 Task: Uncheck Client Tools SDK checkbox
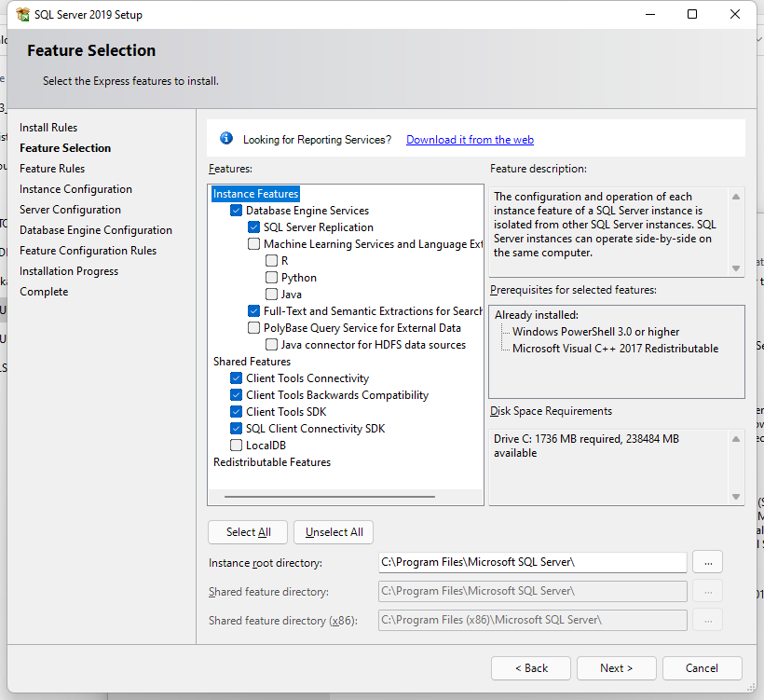pos(237,412)
